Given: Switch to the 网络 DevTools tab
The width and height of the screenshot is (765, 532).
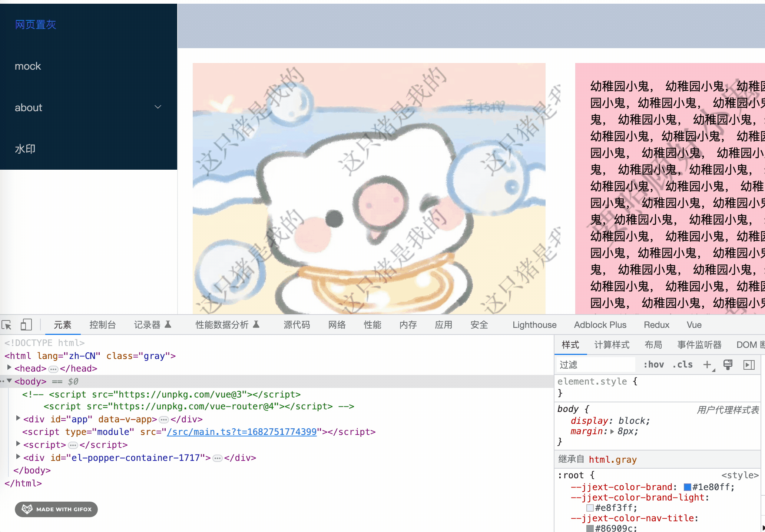Looking at the screenshot, I should click(337, 325).
